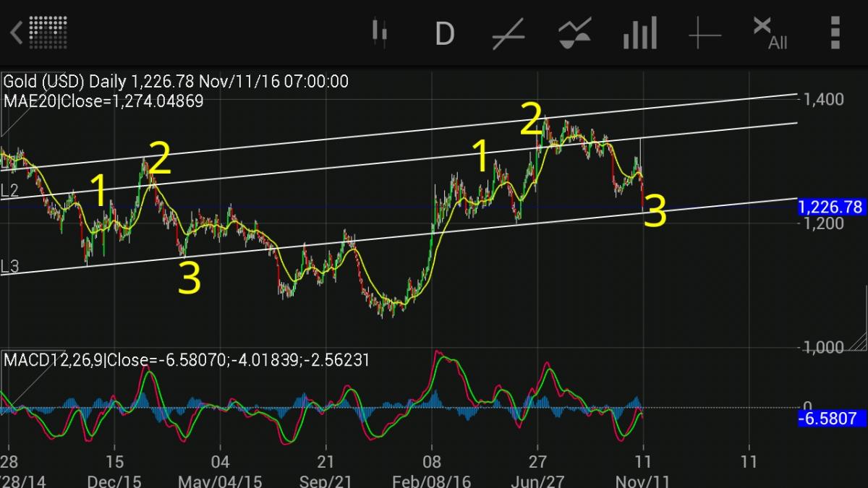Viewport: 868px width, 488px height.
Task: Tap the bar chart toolbar icon
Action: (x=639, y=33)
